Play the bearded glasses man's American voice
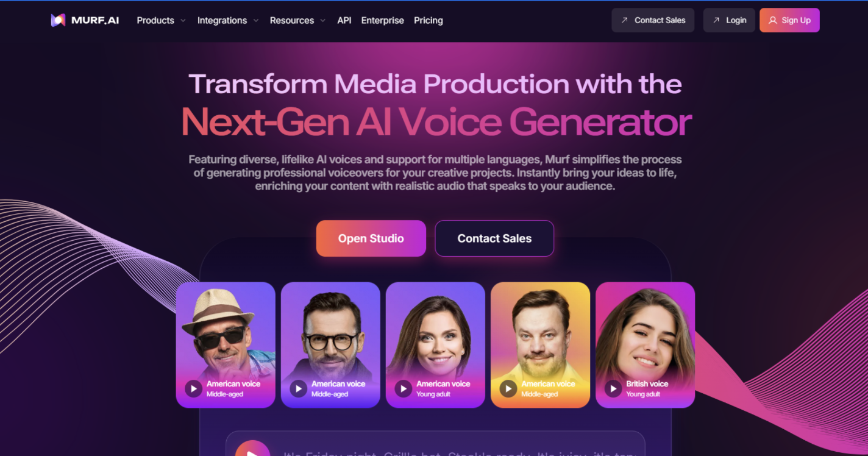Screen dimensions: 868x456 [x=298, y=388]
